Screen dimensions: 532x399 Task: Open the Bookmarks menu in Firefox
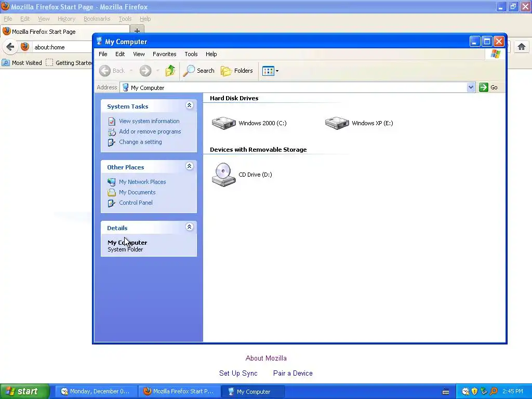97,19
